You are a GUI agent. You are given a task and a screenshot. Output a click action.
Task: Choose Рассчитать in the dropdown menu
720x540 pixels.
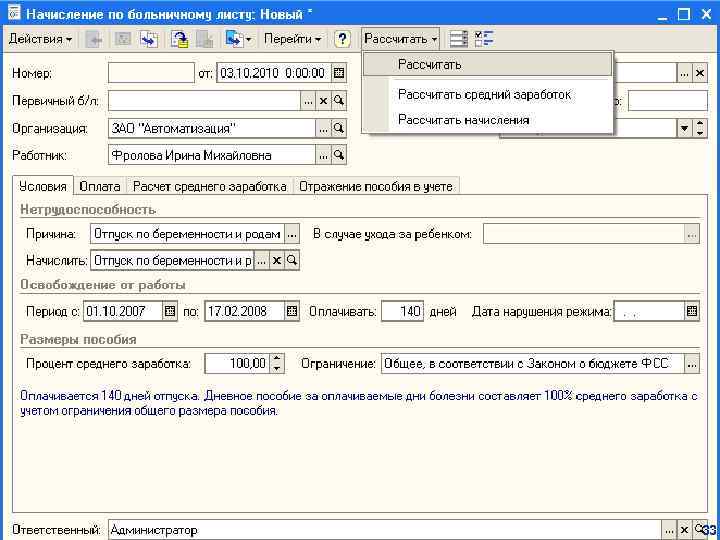(x=488, y=64)
